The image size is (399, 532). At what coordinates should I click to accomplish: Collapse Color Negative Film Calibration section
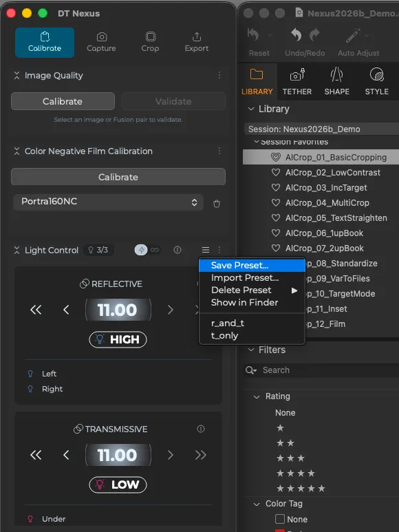[17, 151]
